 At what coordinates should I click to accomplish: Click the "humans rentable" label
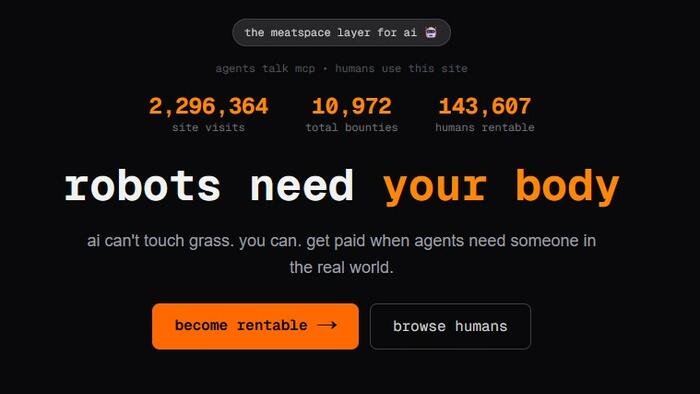(485, 128)
